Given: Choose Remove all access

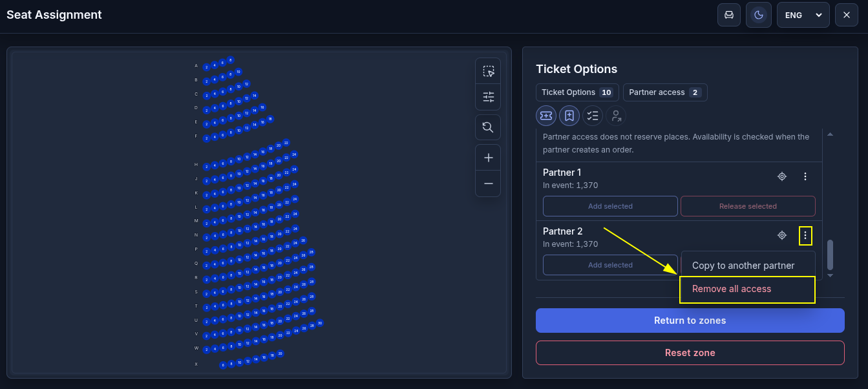Looking at the screenshot, I should pyautogui.click(x=748, y=289).
